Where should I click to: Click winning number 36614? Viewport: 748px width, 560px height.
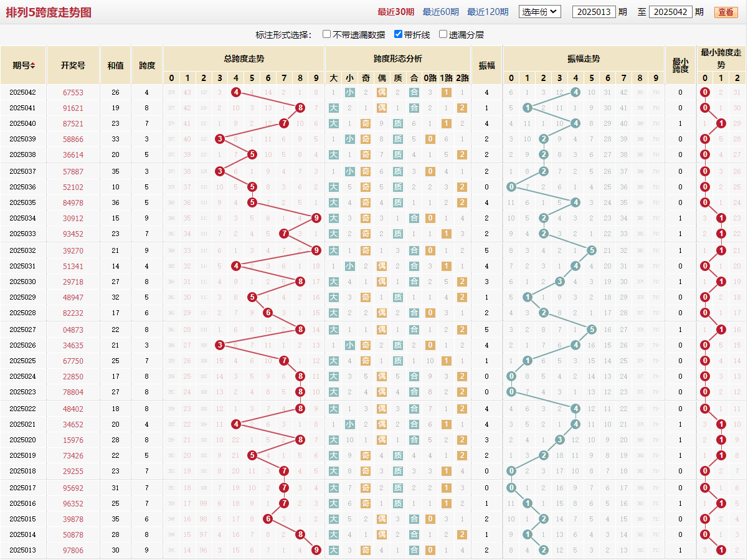click(73, 154)
